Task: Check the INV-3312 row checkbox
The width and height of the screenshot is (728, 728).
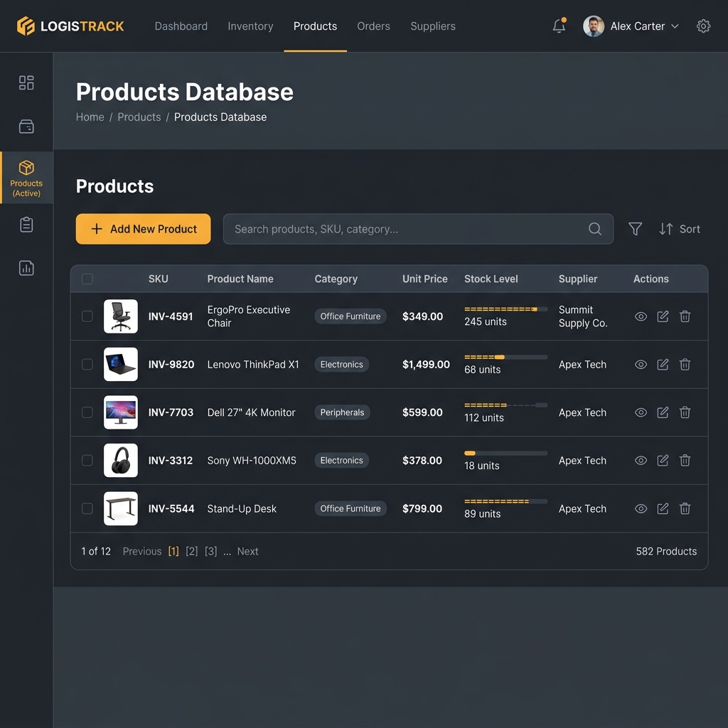Action: (87, 460)
